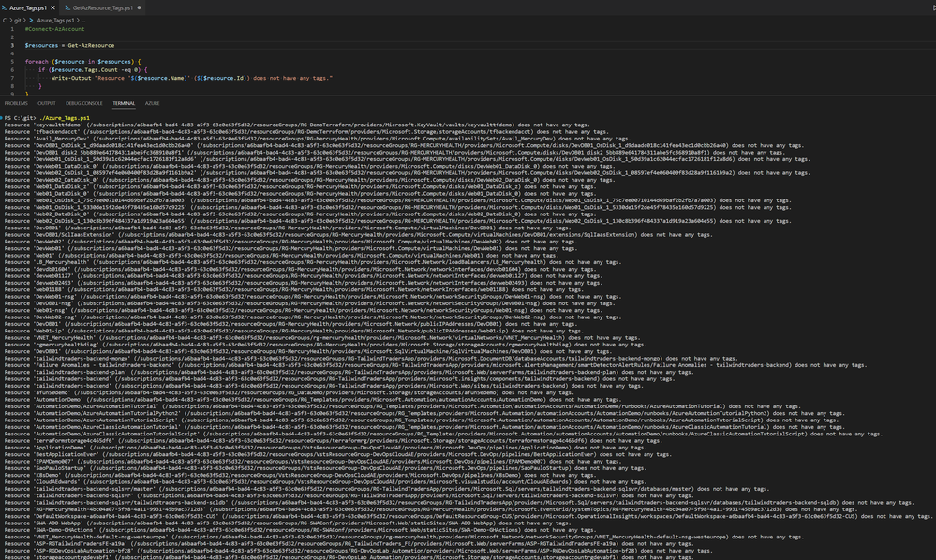Open the GetAzResource_Tags.ps1 editor tab

click(x=103, y=7)
